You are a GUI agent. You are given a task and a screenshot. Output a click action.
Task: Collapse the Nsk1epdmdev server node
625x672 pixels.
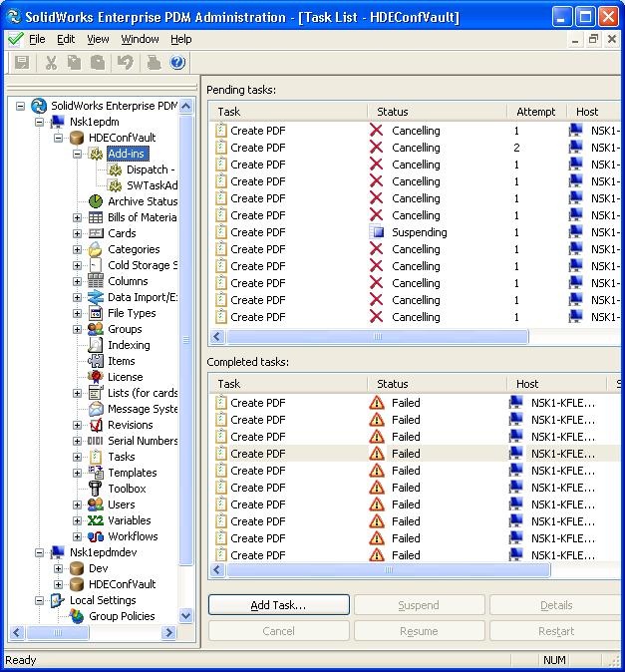point(40,553)
